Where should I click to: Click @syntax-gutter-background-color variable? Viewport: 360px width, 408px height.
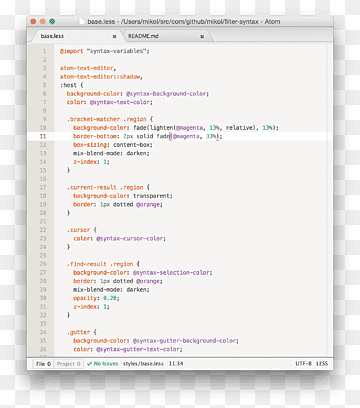pyautogui.click(x=184, y=341)
